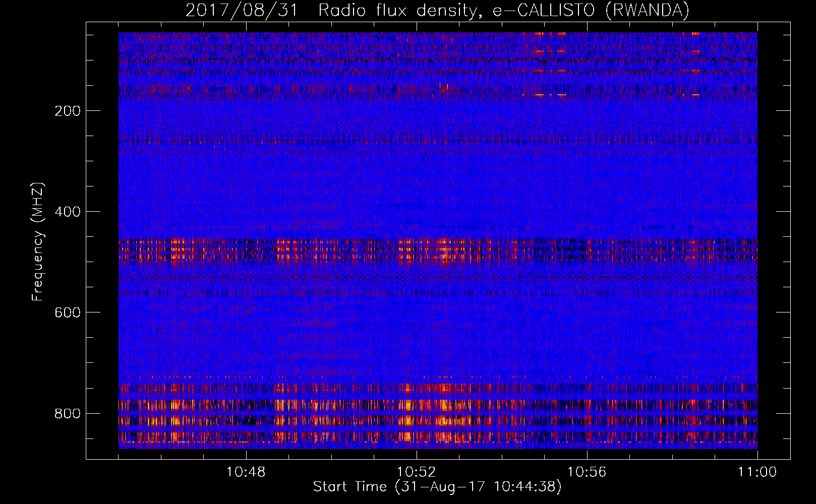This screenshot has height=504, width=816.
Task: Click the '800' frequency tick label
Action: pos(68,413)
